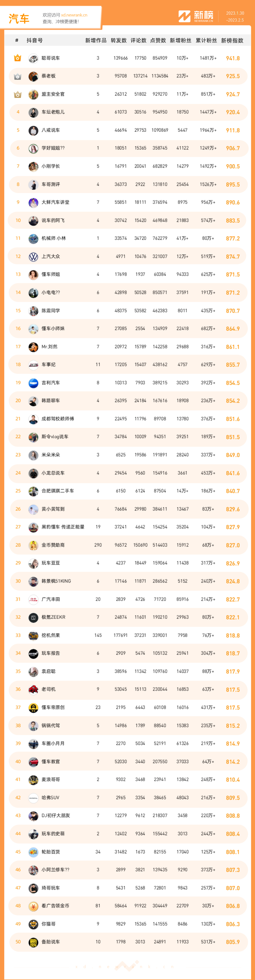
Task: Click the gold crown rank-one icon
Action: 17,58
